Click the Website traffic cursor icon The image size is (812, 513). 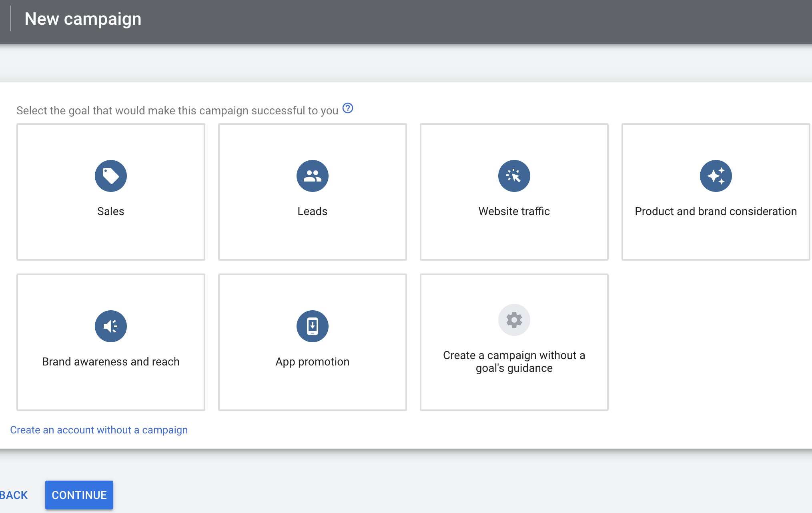coord(514,176)
